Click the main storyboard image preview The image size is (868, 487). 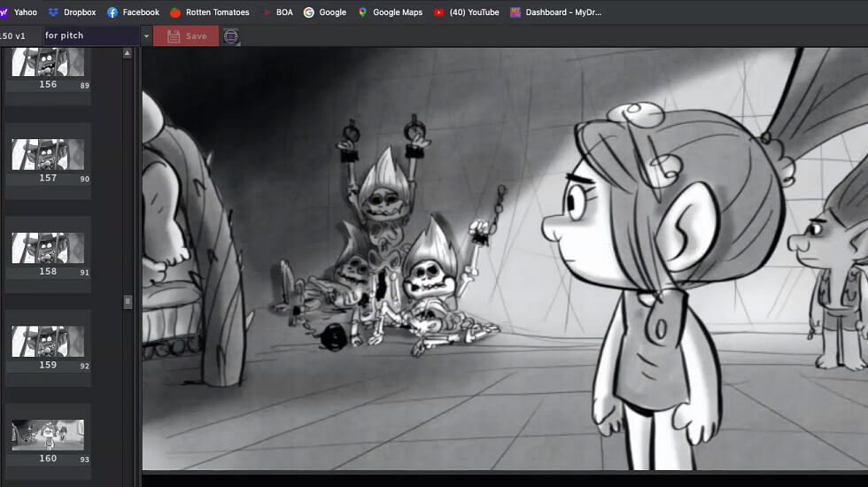click(x=505, y=259)
